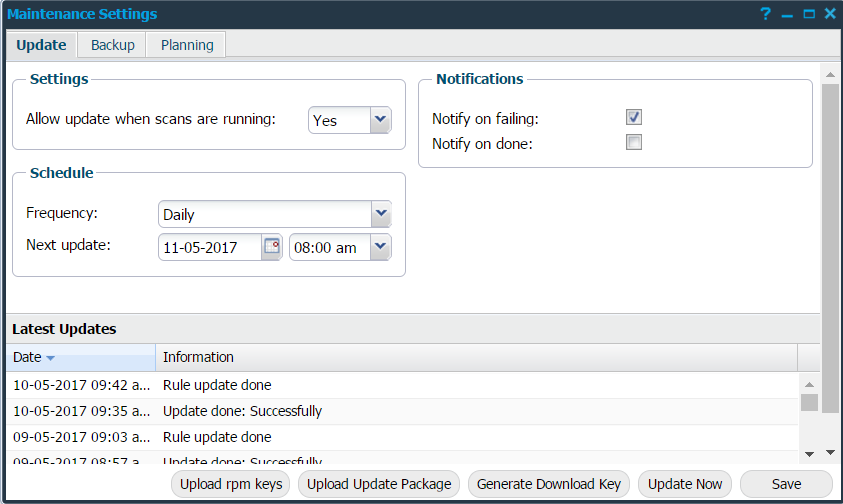Open the calendar picker for Next update

(x=272, y=247)
